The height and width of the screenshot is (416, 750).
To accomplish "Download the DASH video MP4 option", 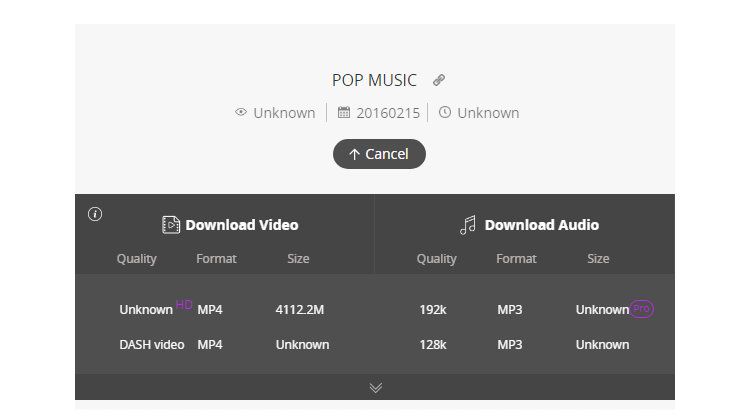I will [x=224, y=345].
